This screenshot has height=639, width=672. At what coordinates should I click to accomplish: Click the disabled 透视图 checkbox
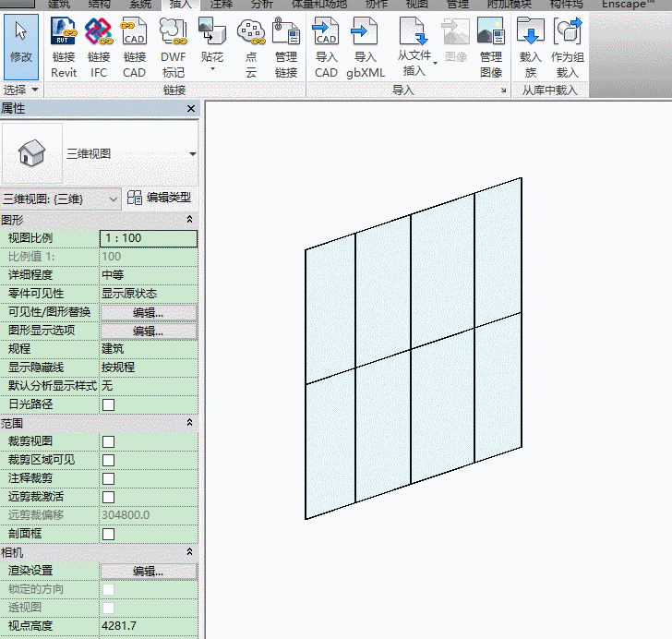tap(108, 608)
